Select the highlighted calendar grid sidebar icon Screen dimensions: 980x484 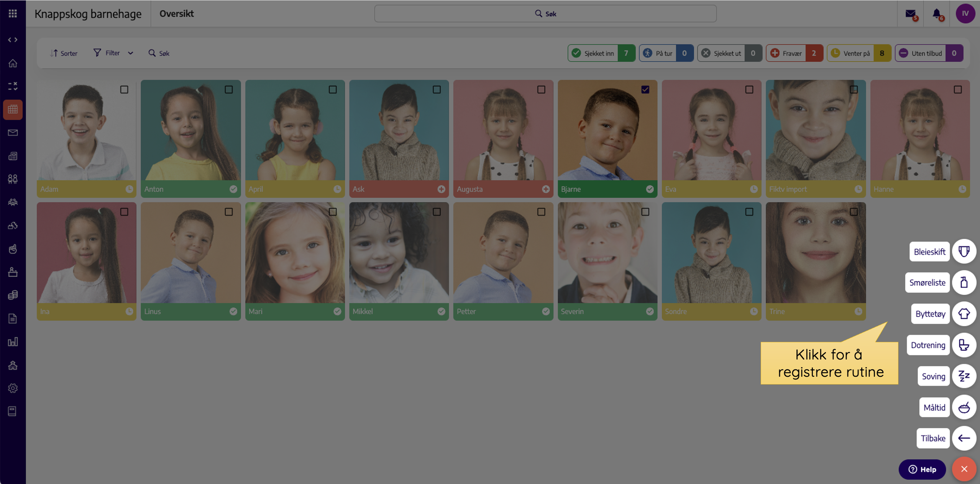coord(13,110)
